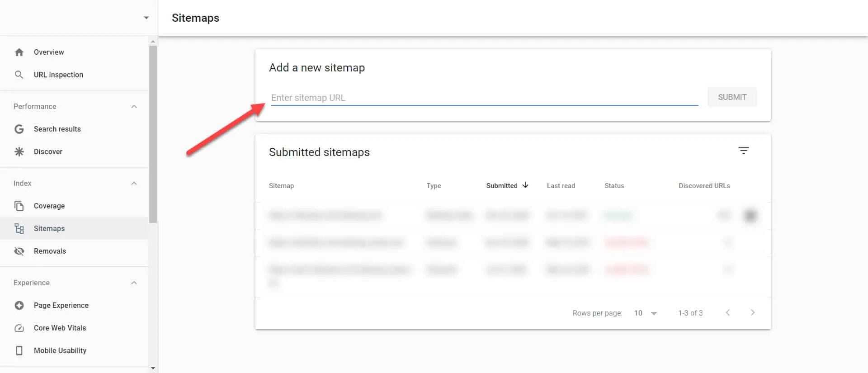Click the Experience section label
Viewport: 868px width, 373px height.
coord(32,283)
